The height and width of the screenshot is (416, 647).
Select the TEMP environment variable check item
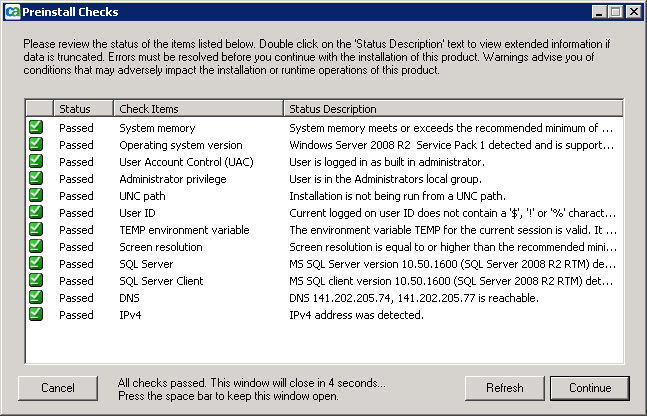point(184,230)
